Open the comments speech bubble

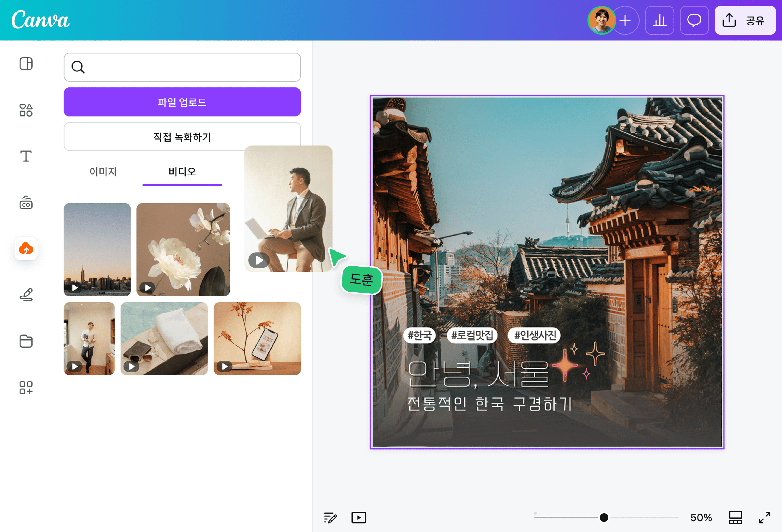tap(694, 20)
